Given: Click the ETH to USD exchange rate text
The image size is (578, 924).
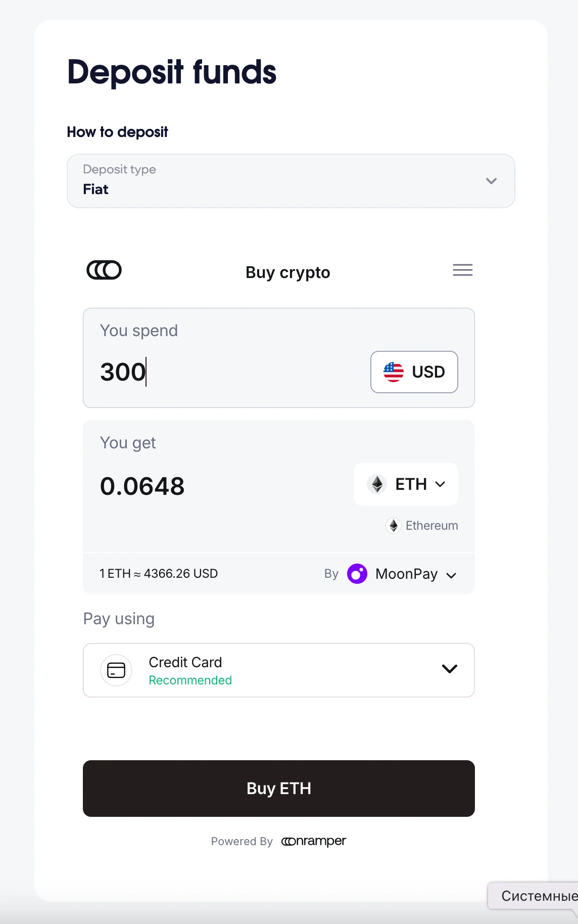Looking at the screenshot, I should pos(159,574).
